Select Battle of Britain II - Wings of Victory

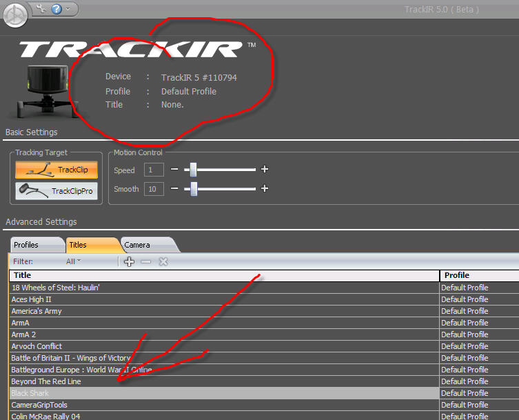(x=225, y=358)
